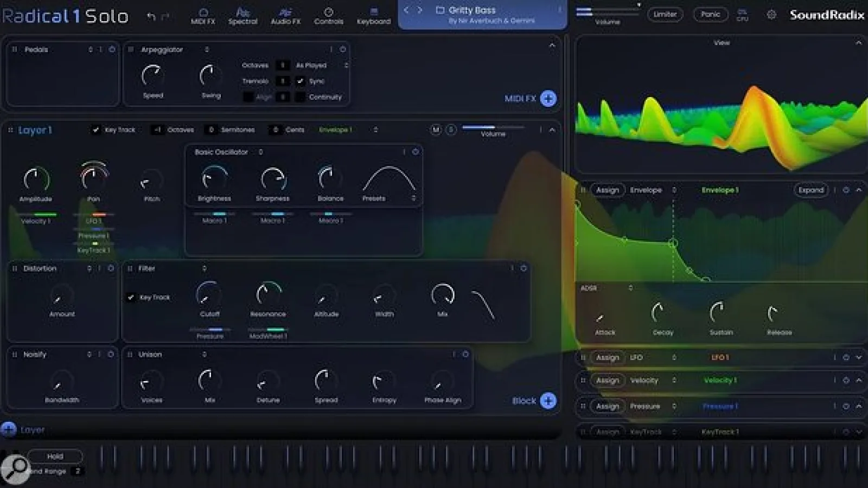The height and width of the screenshot is (488, 868).
Task: Load the next preset with the right arrow
Action: tap(419, 10)
